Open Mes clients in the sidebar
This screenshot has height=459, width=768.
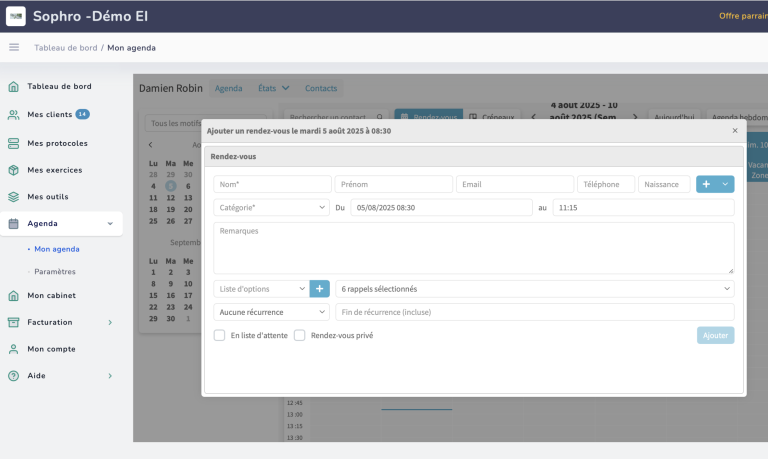click(x=49, y=115)
